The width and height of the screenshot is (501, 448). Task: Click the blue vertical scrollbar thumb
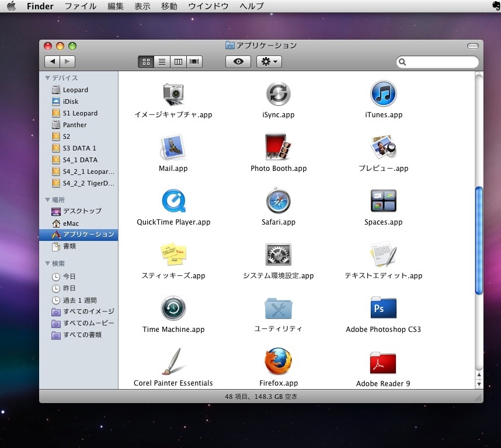[x=479, y=240]
